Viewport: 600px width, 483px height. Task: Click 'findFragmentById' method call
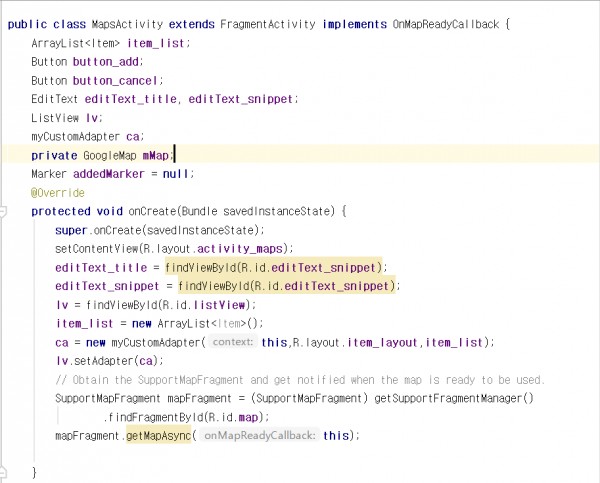(x=156, y=417)
